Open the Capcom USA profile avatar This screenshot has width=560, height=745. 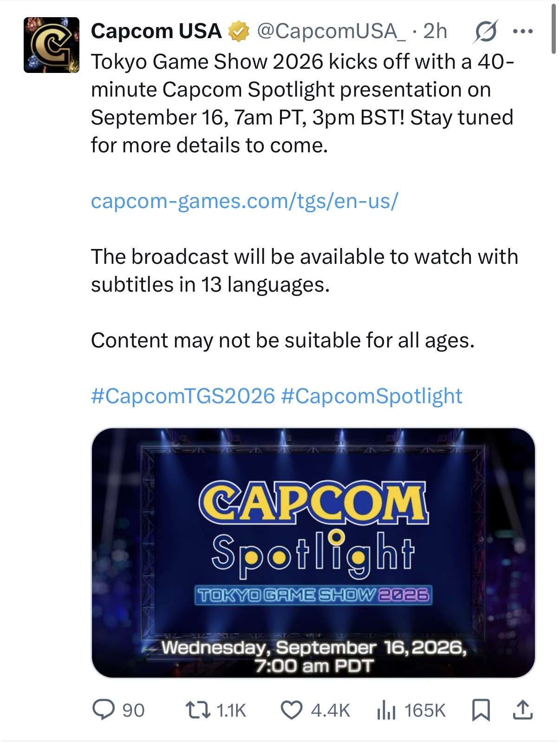point(52,45)
